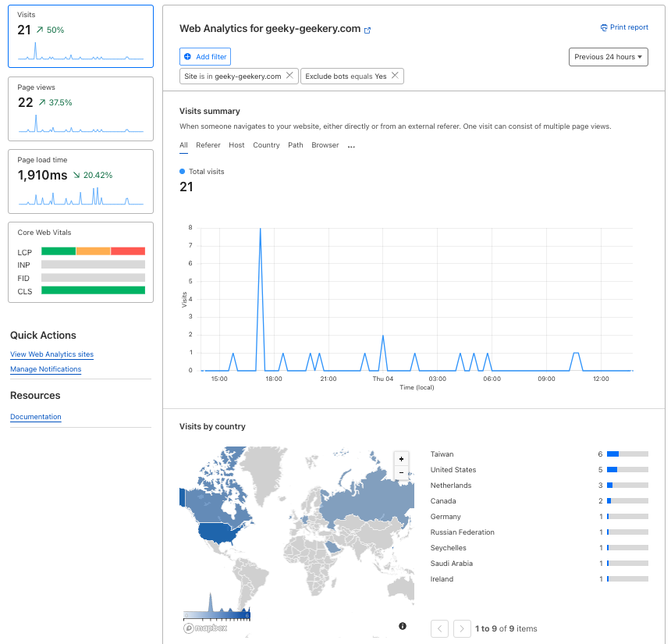This screenshot has height=644, width=671.
Task: Zoom in on the country map
Action: pyautogui.click(x=401, y=459)
